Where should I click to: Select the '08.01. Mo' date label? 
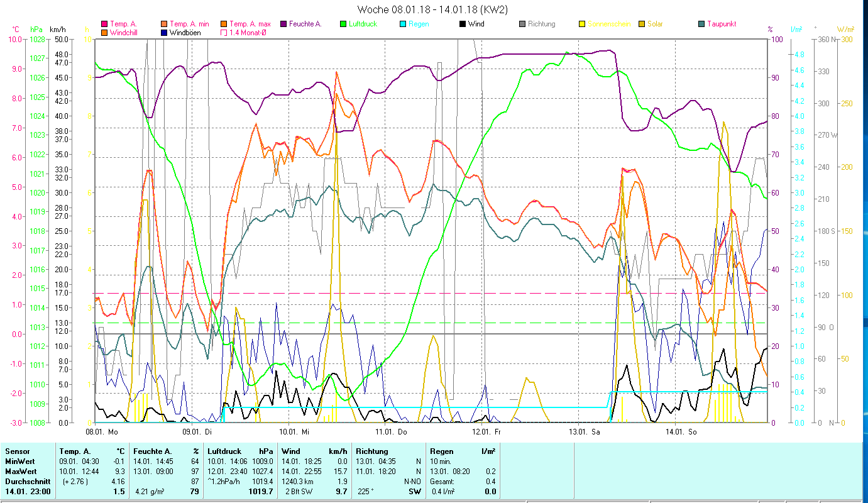[x=101, y=432]
